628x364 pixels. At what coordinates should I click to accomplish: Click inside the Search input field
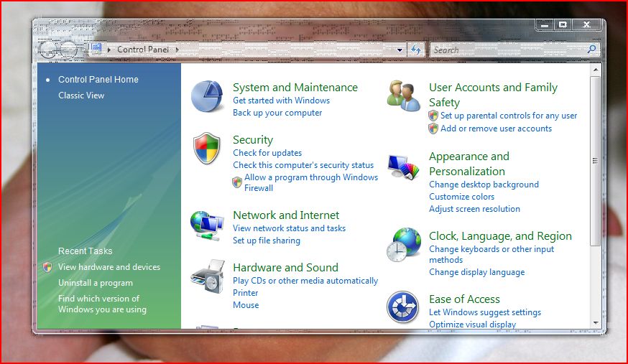coord(509,50)
